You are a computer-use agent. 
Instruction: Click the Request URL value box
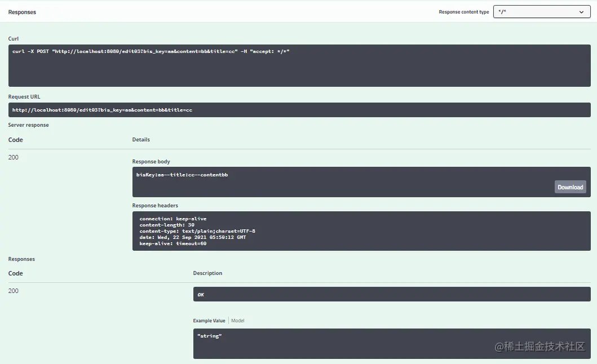299,110
